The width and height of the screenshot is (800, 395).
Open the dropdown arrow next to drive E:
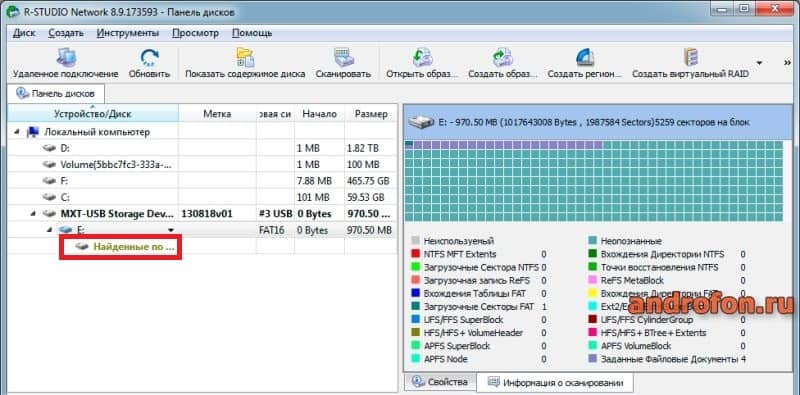[x=171, y=231]
